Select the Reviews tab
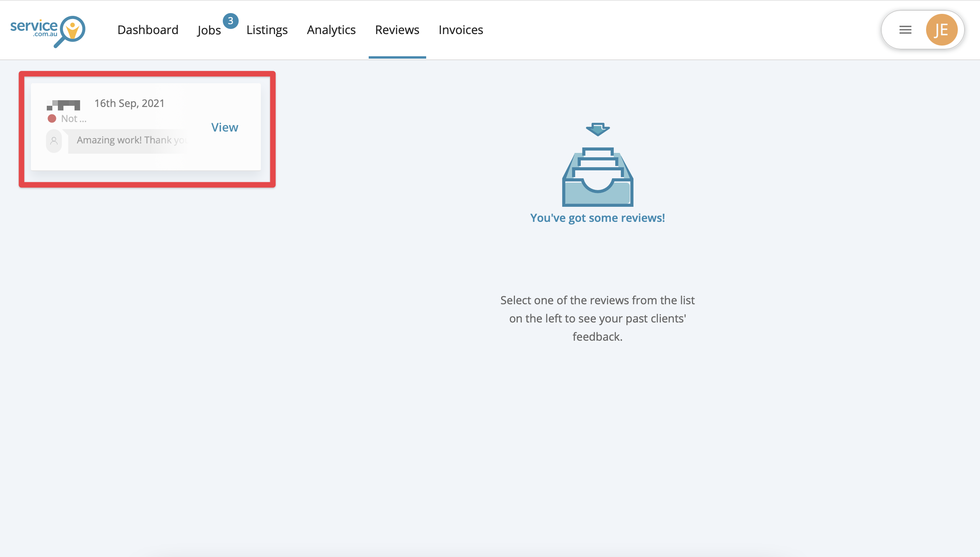 pyautogui.click(x=397, y=30)
